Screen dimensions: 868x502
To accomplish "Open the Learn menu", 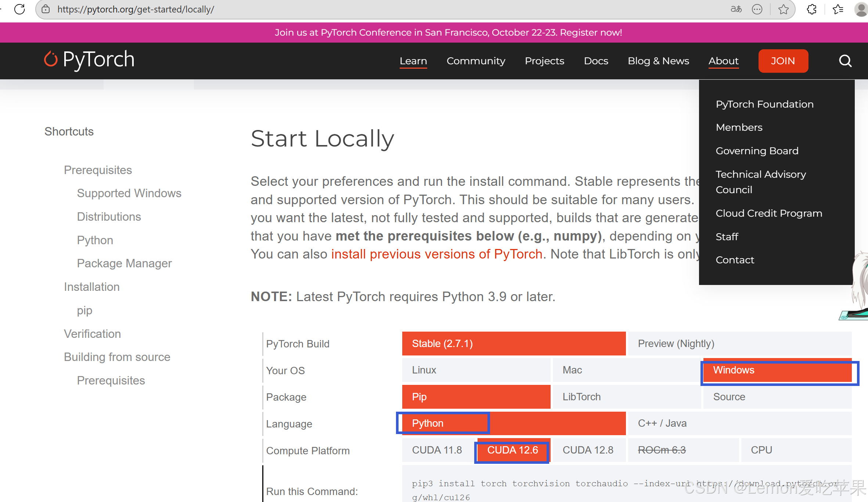I will click(x=413, y=61).
